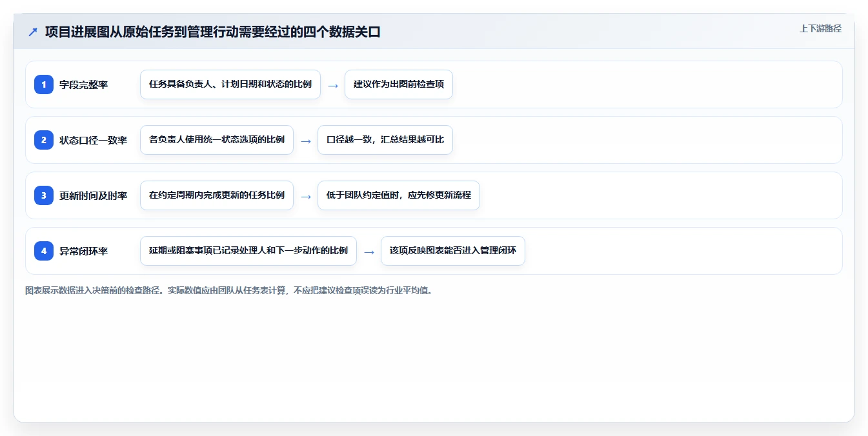Select the box 在约定周期内完成更新的任务比例
The width and height of the screenshot is (868, 436).
pos(217,195)
